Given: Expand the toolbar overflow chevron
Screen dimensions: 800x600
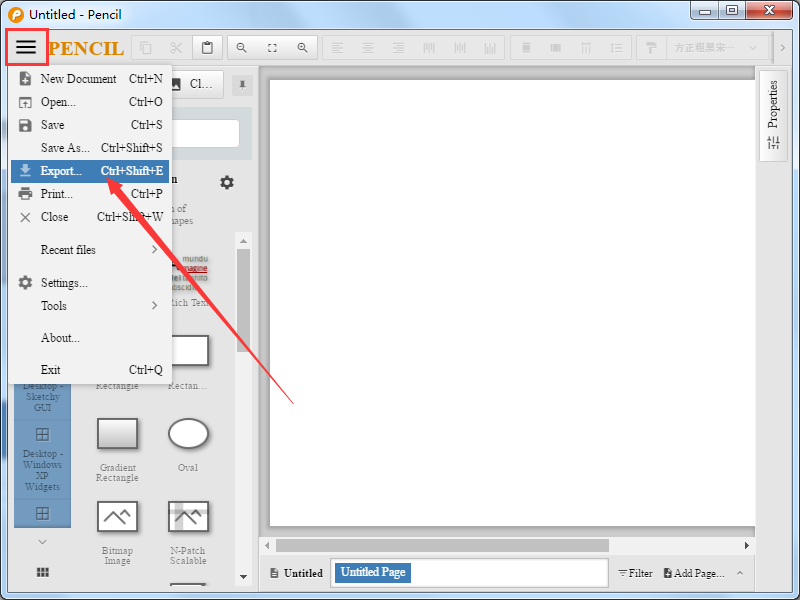Looking at the screenshot, I should click(x=783, y=48).
